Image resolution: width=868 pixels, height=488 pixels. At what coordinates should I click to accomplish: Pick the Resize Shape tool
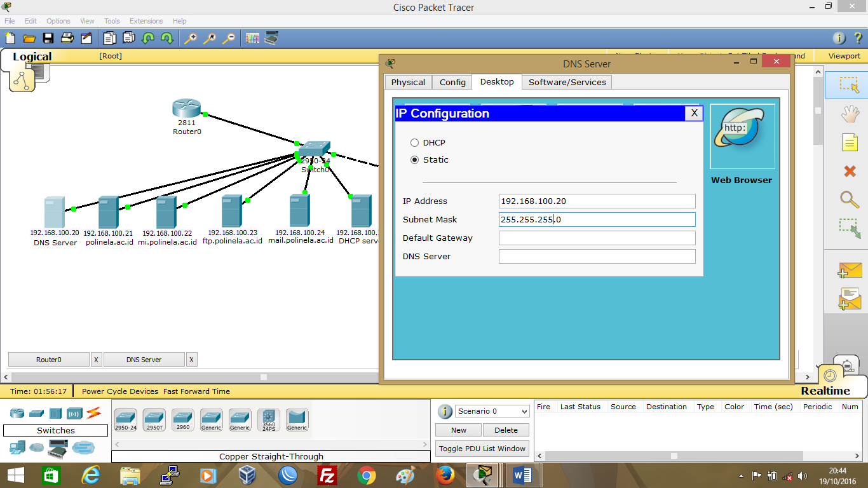click(850, 228)
